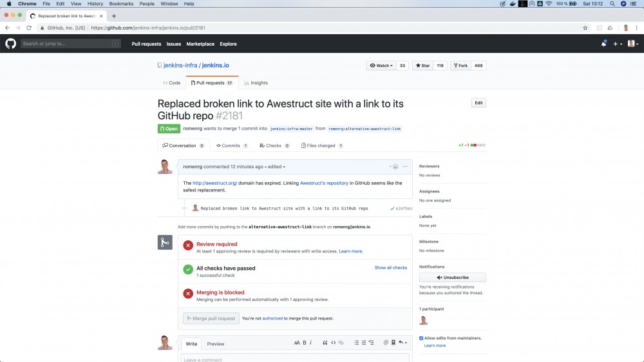Open the notifications bell icon

(x=604, y=44)
